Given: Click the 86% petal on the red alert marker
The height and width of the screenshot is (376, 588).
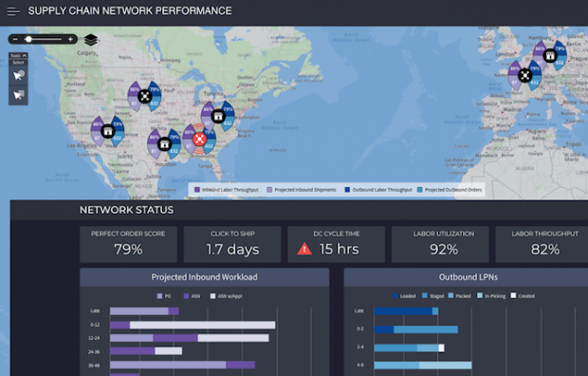Looking at the screenshot, I should tap(189, 132).
